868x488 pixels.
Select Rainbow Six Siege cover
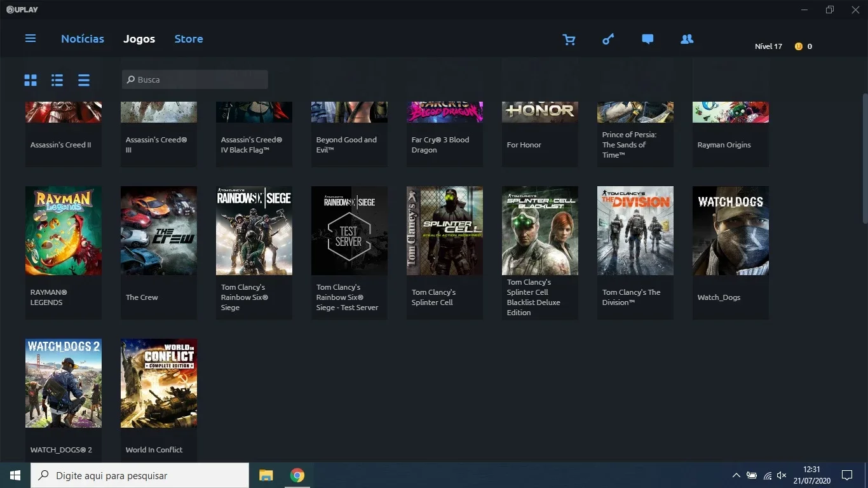tap(254, 231)
